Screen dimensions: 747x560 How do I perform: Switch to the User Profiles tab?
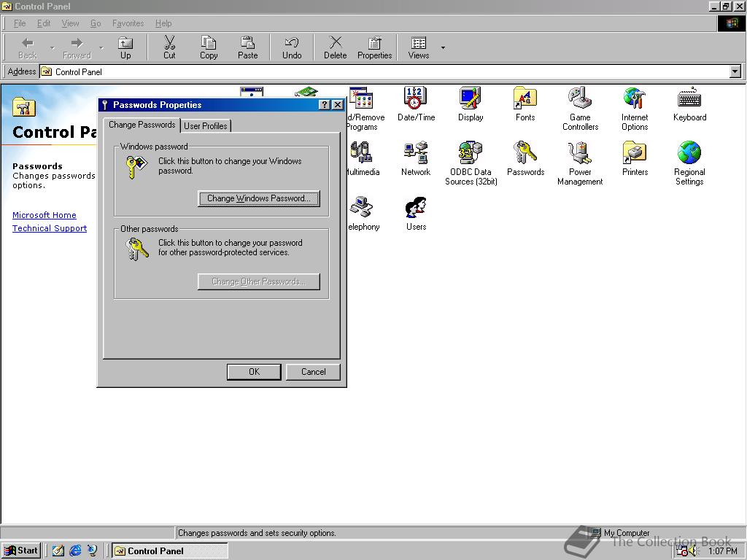pyautogui.click(x=205, y=125)
